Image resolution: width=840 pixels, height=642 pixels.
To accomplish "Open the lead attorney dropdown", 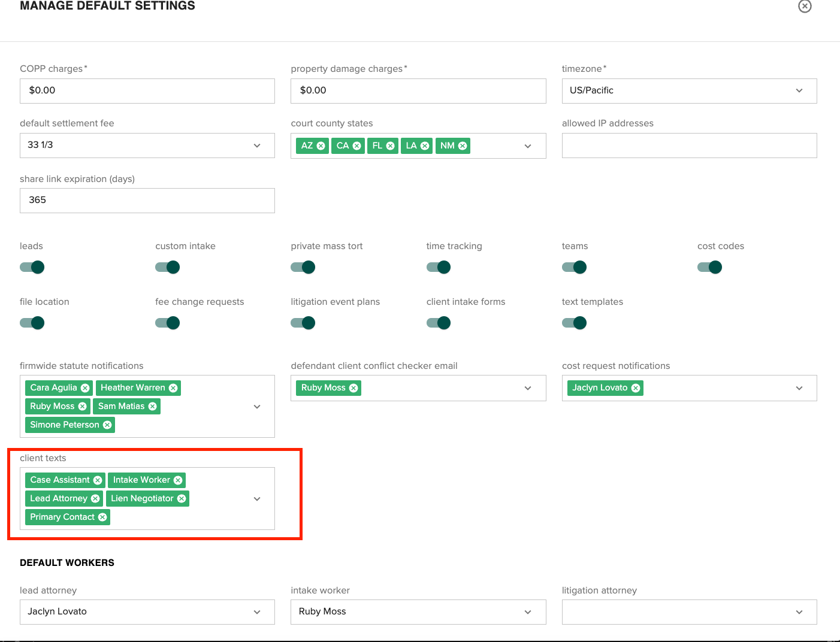I will click(147, 612).
